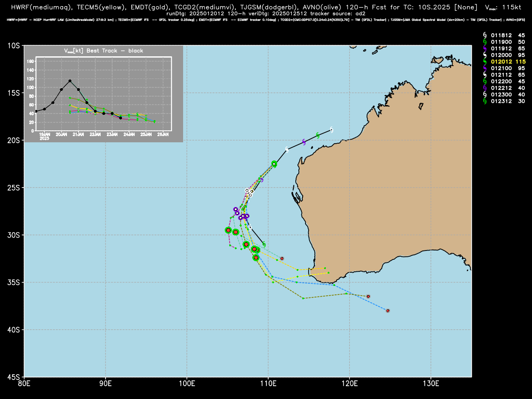The height and width of the screenshot is (399, 532).
Task: Click the red endpoint dot of the olive dashed track
Action: click(368, 296)
